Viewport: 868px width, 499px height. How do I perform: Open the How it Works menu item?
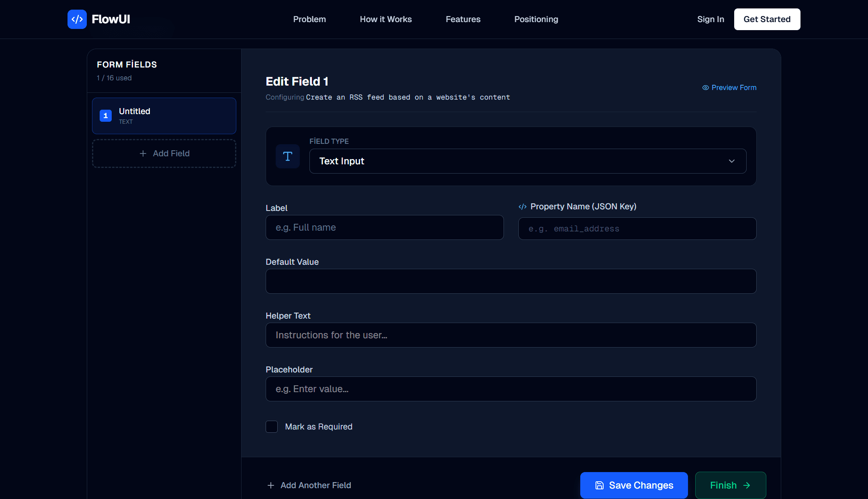pos(386,19)
